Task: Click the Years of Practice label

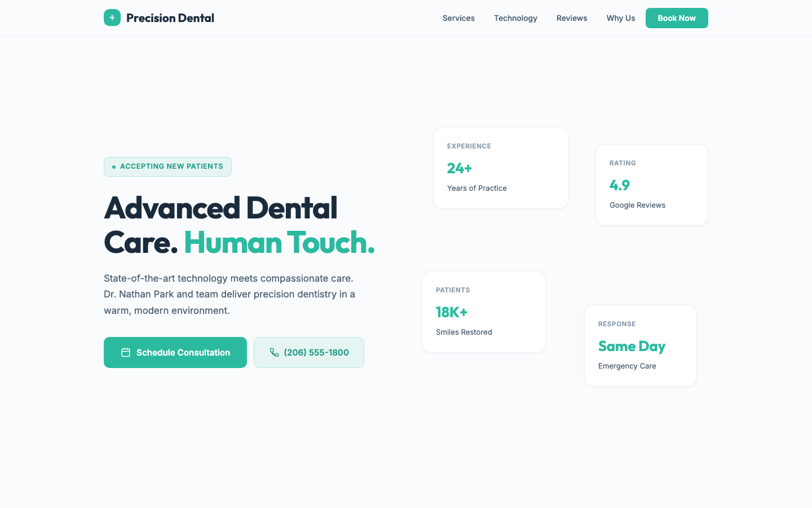Action: [x=476, y=188]
